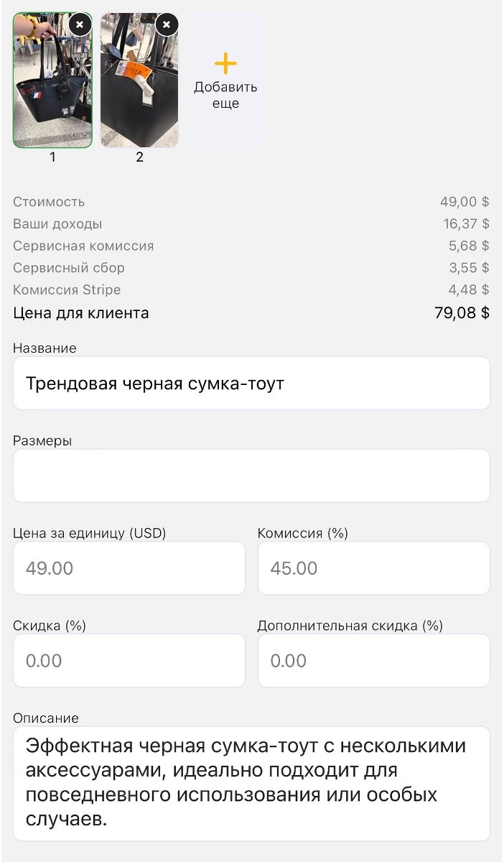504x862 pixels.
Task: Click the Дополнительная скидка (%) field
Action: (x=373, y=660)
